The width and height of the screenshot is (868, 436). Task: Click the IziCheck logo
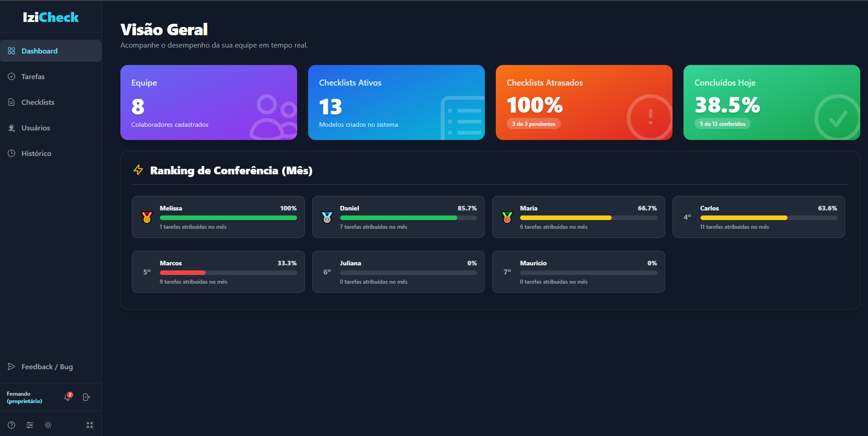click(x=51, y=17)
